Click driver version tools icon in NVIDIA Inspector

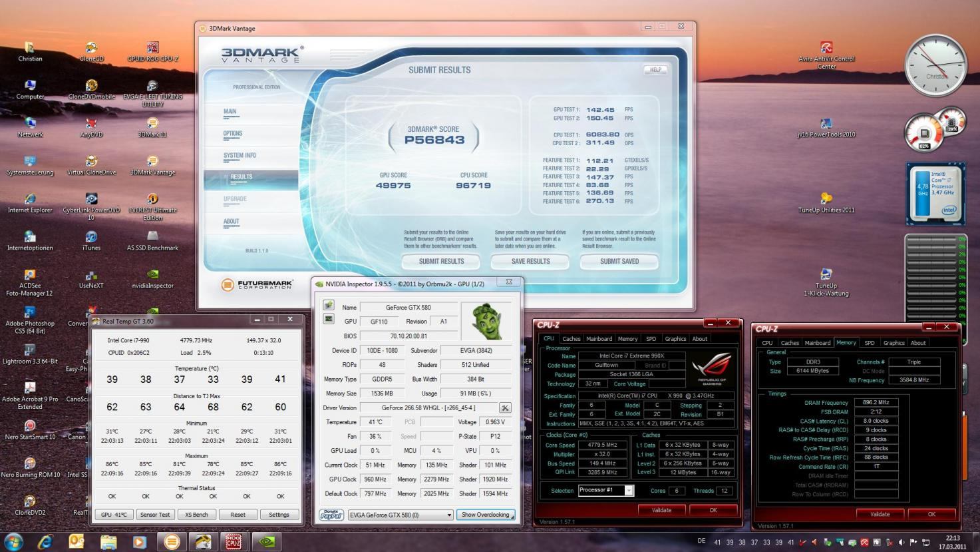click(505, 408)
